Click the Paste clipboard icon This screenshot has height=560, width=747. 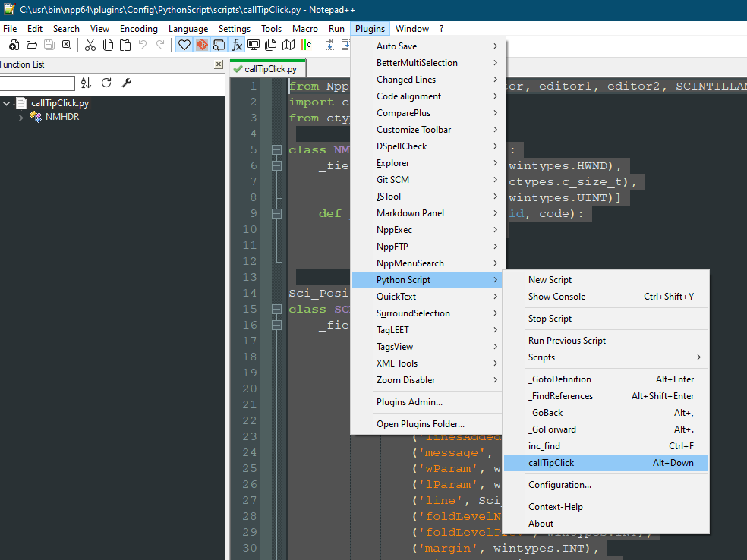click(125, 46)
